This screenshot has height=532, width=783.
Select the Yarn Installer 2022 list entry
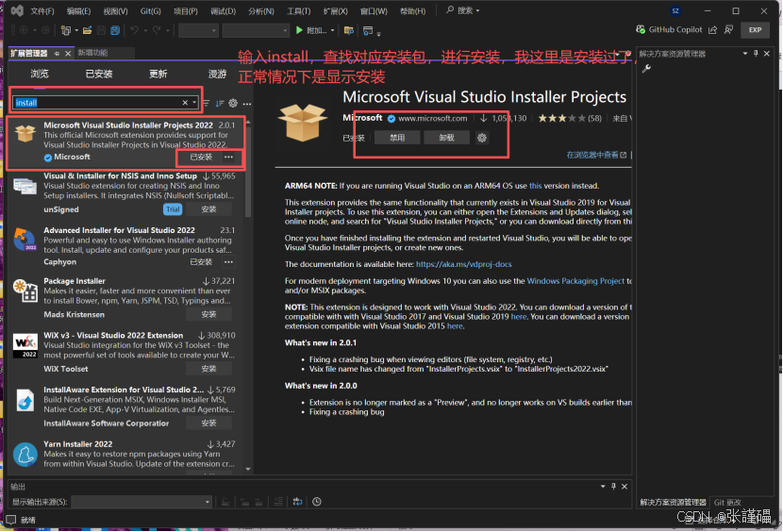pos(124,455)
